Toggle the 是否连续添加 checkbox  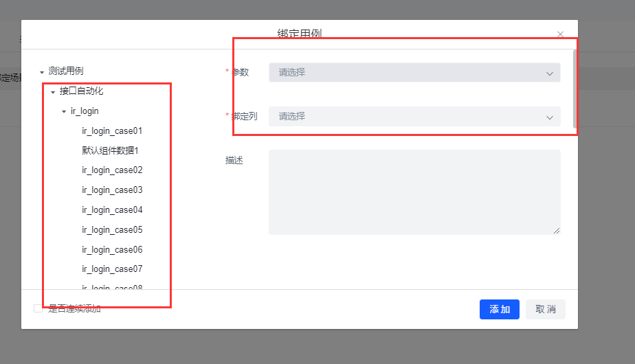point(38,309)
